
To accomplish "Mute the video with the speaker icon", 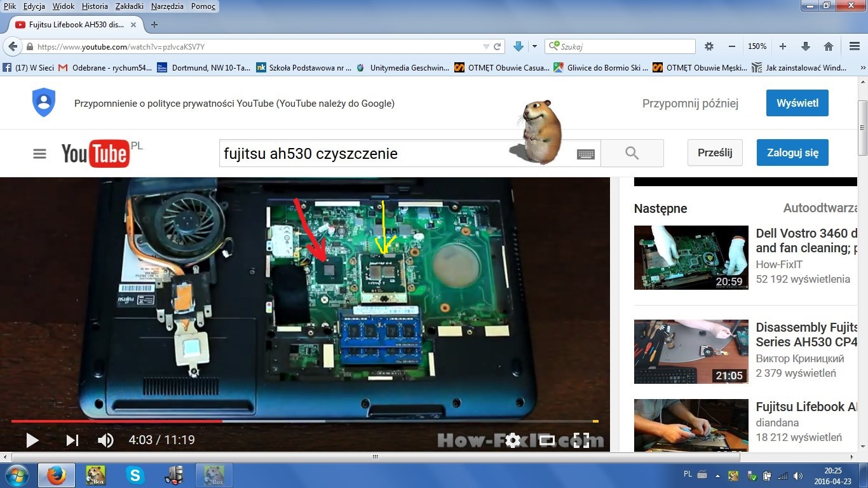I will (105, 440).
